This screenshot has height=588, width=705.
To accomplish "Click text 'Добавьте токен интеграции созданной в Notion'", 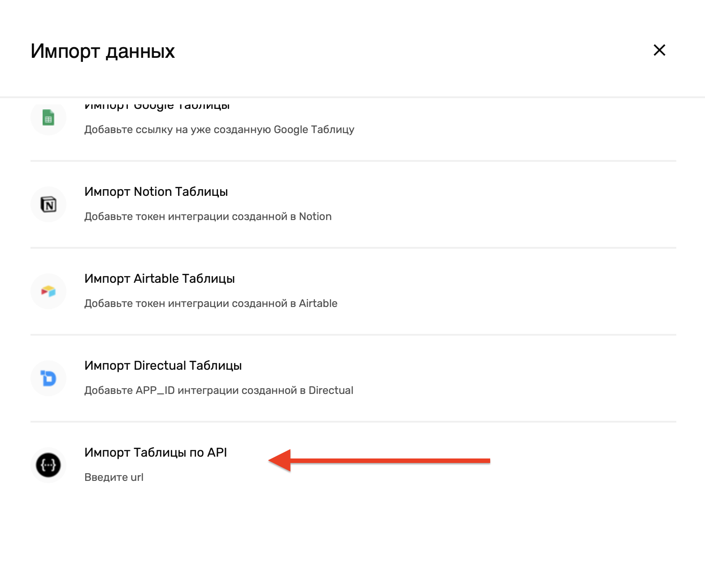I will point(208,216).
